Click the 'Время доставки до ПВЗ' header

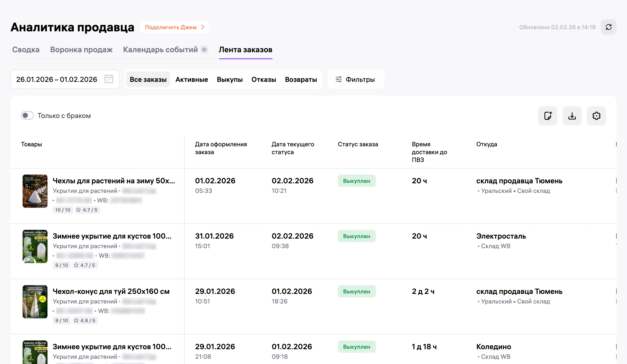pyautogui.click(x=429, y=152)
